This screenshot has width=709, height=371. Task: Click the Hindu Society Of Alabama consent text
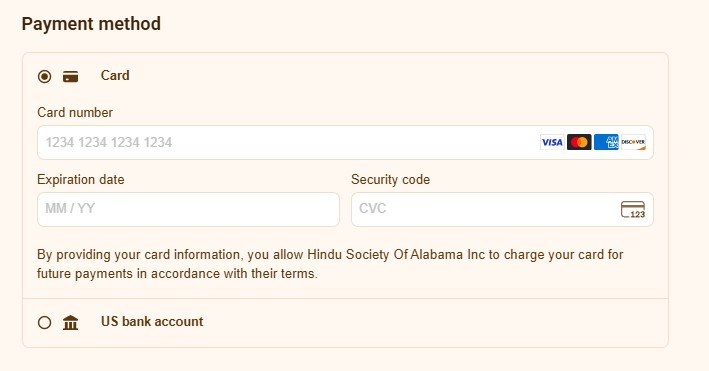(330, 264)
